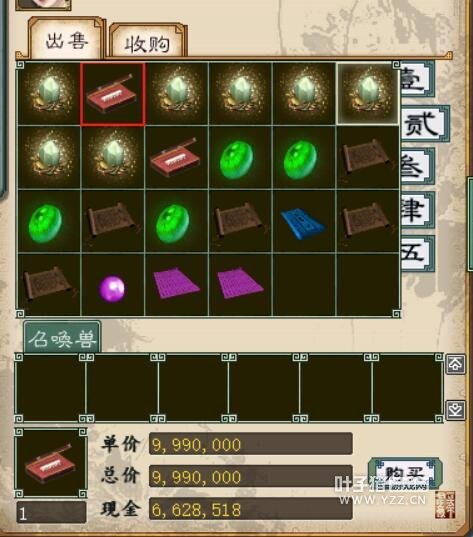Open the 召唤兽 section tab
473x537 pixels.
[x=63, y=338]
